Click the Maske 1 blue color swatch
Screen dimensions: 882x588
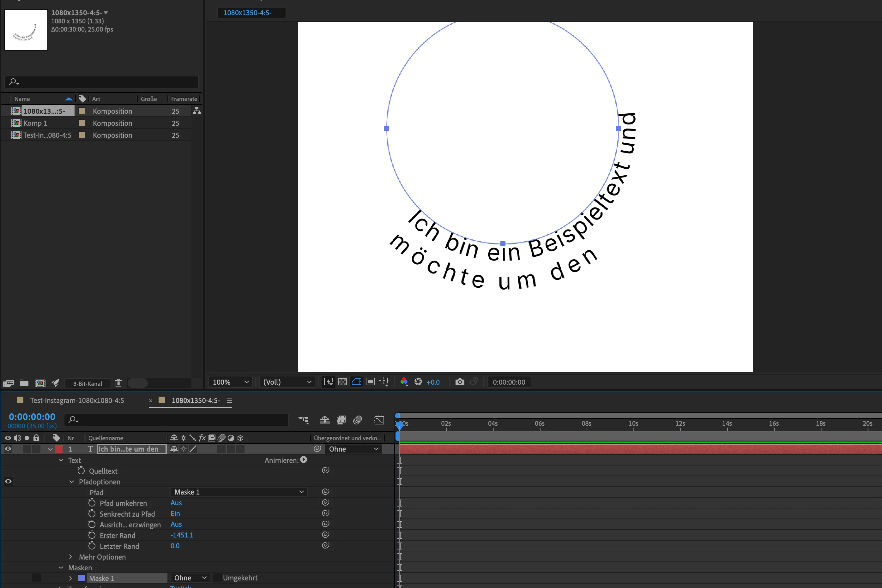82,578
